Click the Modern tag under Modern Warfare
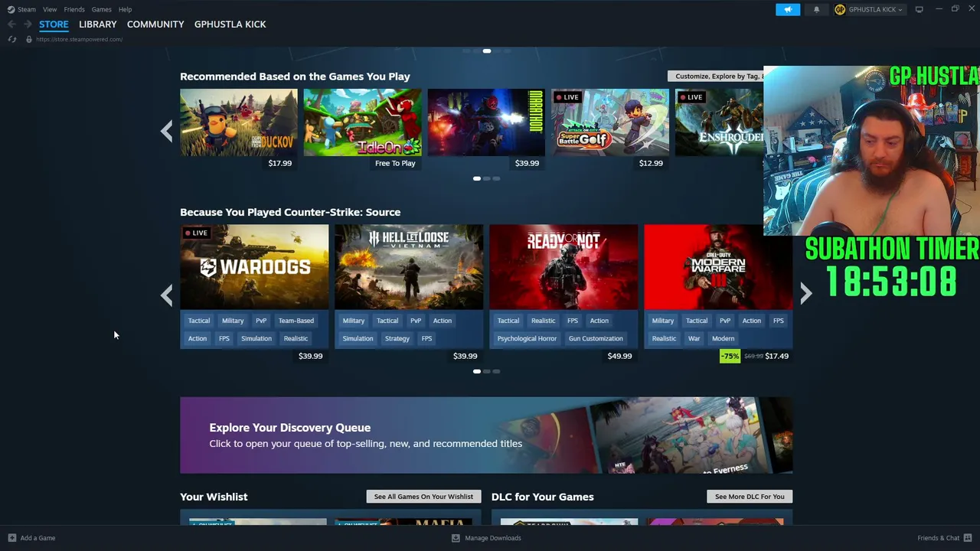 723,338
